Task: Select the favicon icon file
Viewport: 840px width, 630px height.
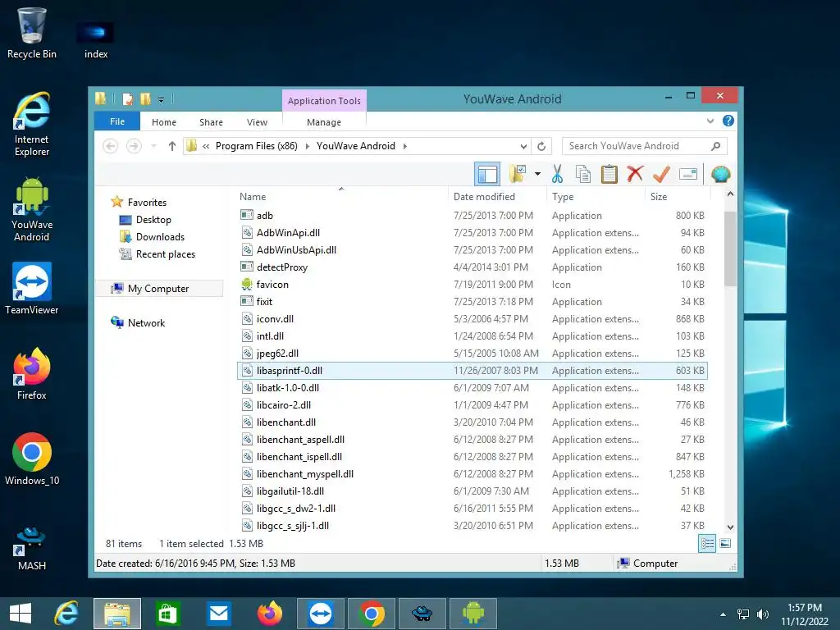Action: (x=472, y=285)
